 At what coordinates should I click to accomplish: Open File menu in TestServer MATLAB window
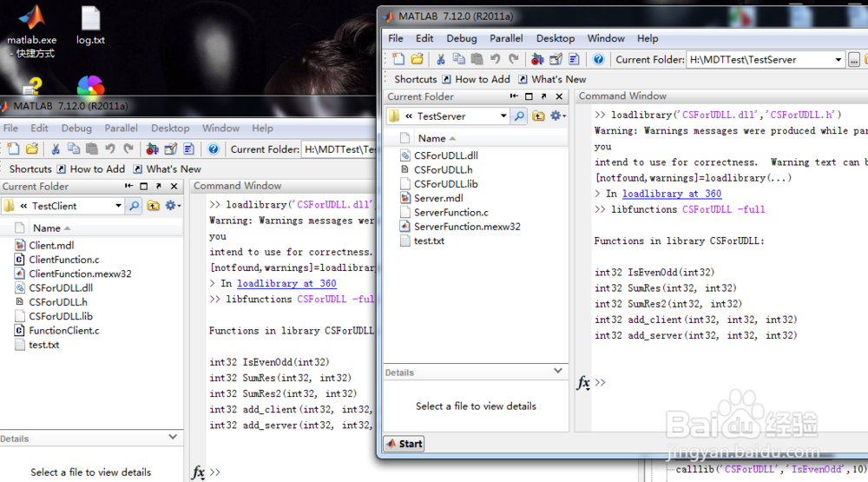395,38
